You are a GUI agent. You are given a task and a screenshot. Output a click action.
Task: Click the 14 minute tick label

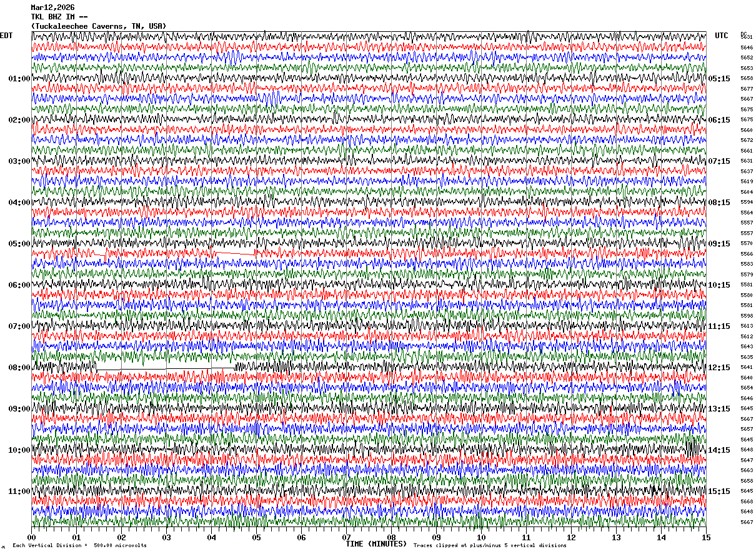click(x=662, y=537)
